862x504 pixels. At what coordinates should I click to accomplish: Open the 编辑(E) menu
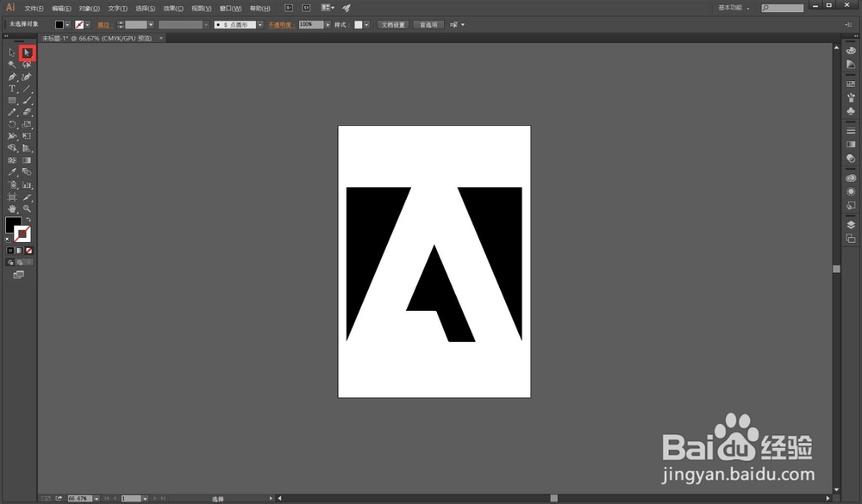(61, 9)
